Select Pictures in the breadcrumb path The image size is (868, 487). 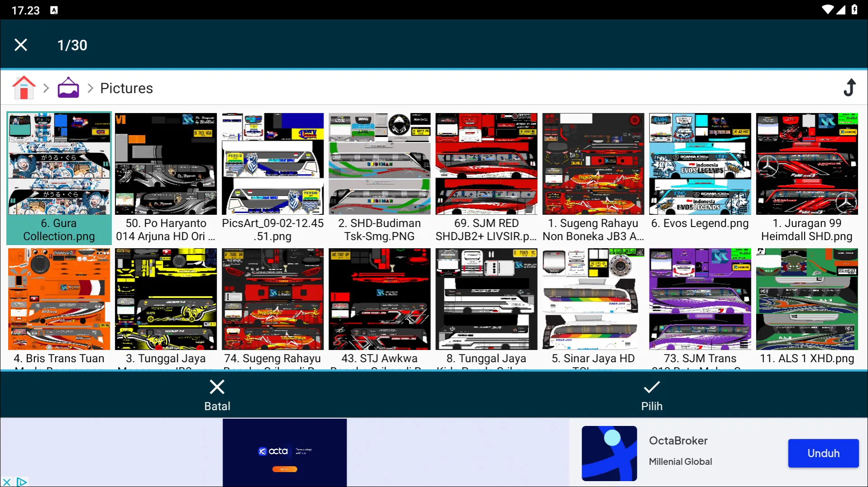pos(126,88)
